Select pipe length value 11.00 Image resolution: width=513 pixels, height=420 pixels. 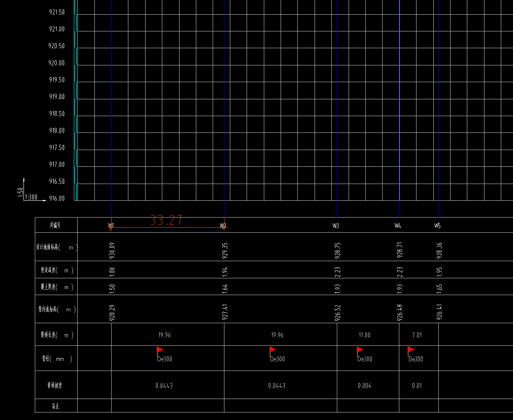pos(365,335)
